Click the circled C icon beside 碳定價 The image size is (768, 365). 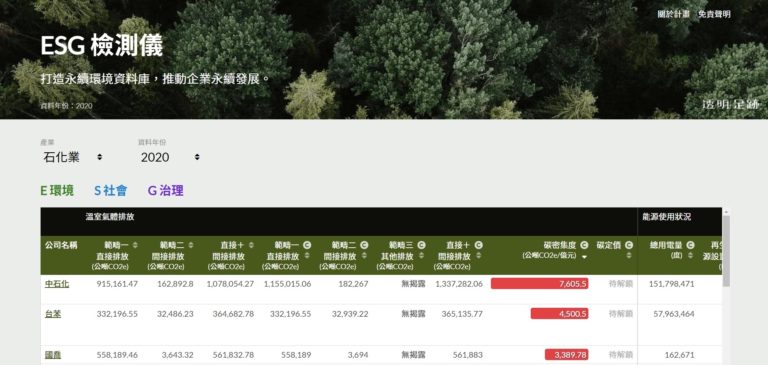pos(629,245)
